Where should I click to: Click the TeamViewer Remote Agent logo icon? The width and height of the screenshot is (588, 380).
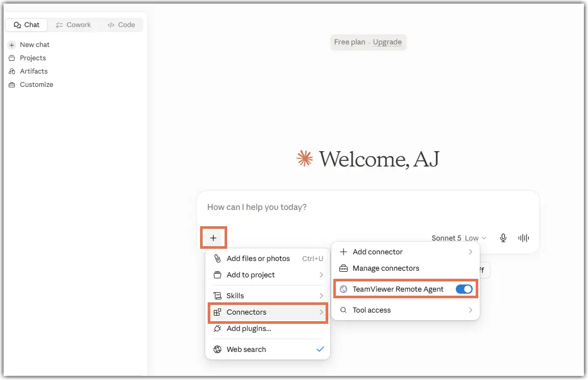[343, 289]
